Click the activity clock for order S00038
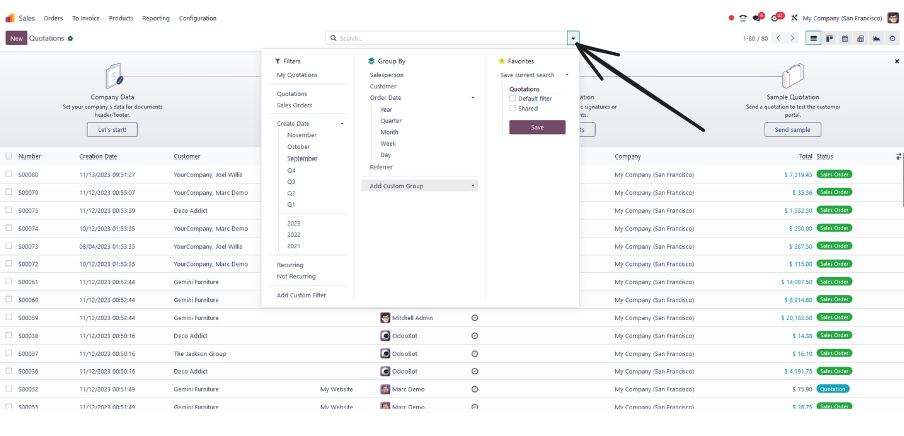Viewport: 904px width, 436px height. click(x=474, y=336)
